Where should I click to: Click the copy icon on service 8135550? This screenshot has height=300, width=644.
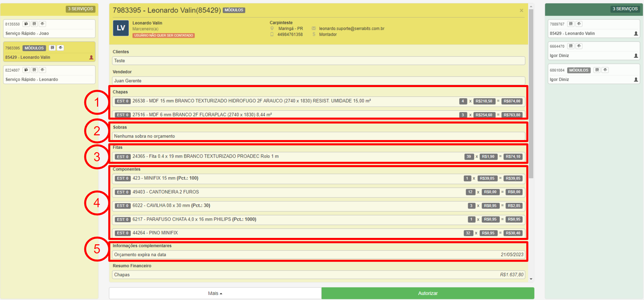(26, 24)
